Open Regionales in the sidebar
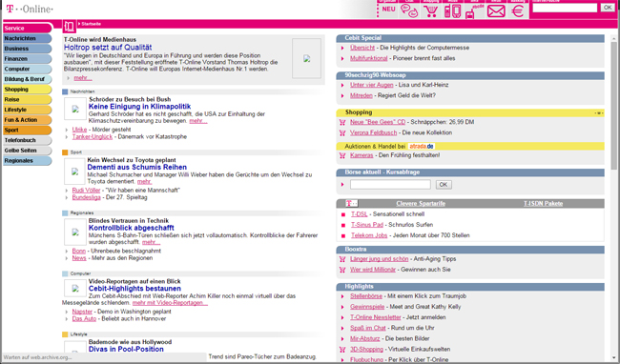This screenshot has height=364, width=620. coord(28,161)
